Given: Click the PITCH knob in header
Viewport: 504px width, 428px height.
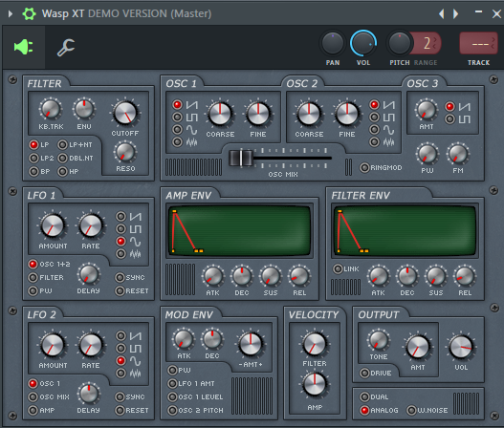Looking at the screenshot, I should [400, 43].
